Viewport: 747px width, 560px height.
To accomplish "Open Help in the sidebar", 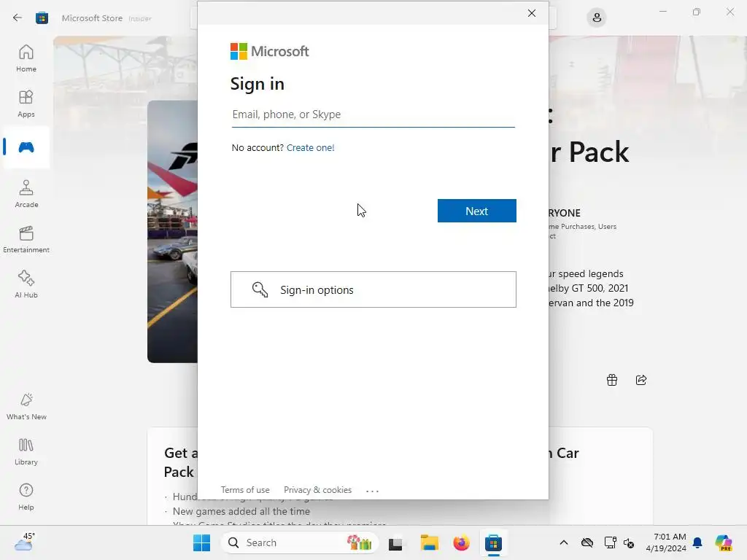I will pyautogui.click(x=26, y=497).
